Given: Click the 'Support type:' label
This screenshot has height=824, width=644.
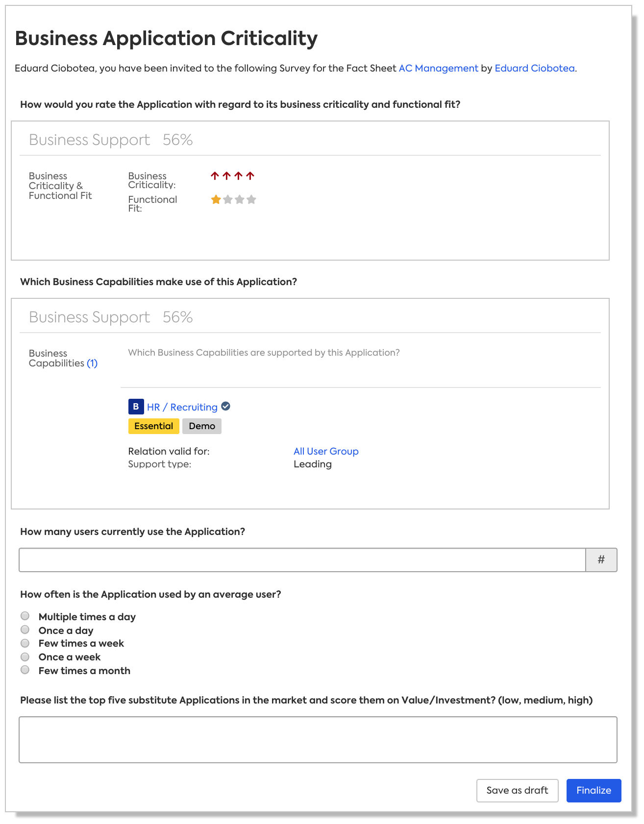Looking at the screenshot, I should pyautogui.click(x=160, y=464).
